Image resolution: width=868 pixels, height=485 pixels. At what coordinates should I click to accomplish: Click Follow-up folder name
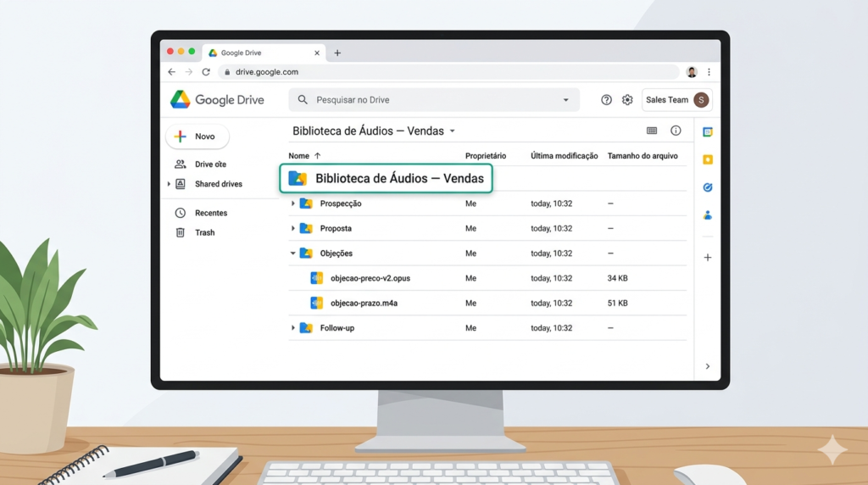(x=337, y=328)
